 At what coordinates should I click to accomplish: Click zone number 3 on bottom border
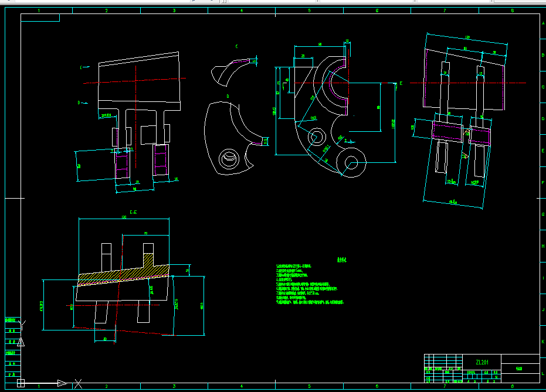[x=174, y=386]
